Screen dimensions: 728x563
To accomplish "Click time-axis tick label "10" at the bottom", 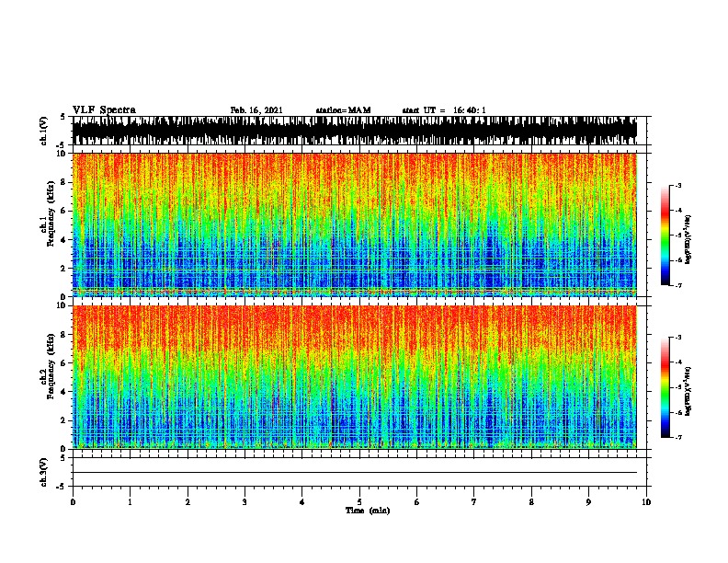I will click(646, 502).
